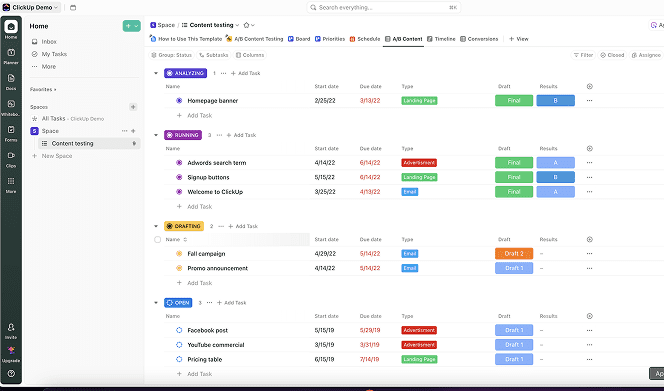The image size is (664, 391).
Task: Switch to the Conversions view tab
Action: pos(479,39)
